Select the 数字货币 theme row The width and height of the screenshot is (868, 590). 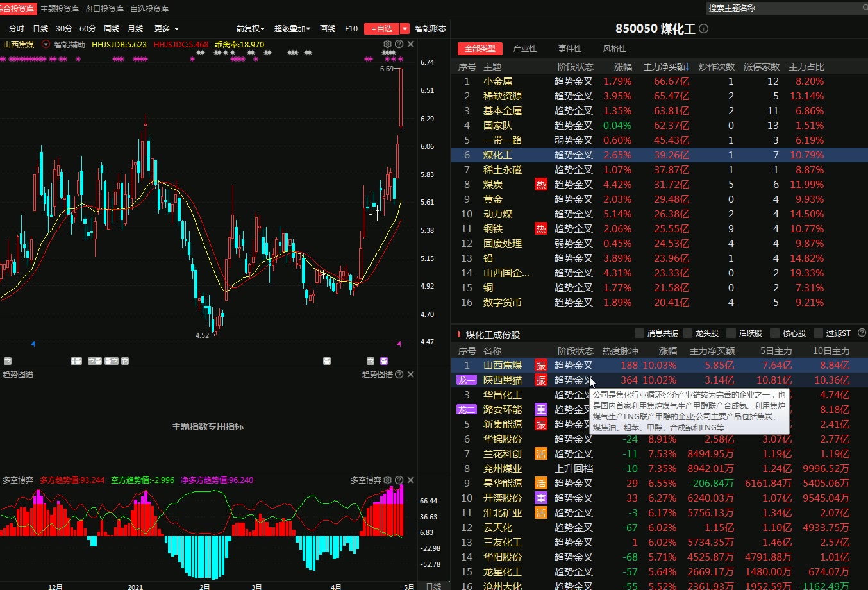[660, 303]
